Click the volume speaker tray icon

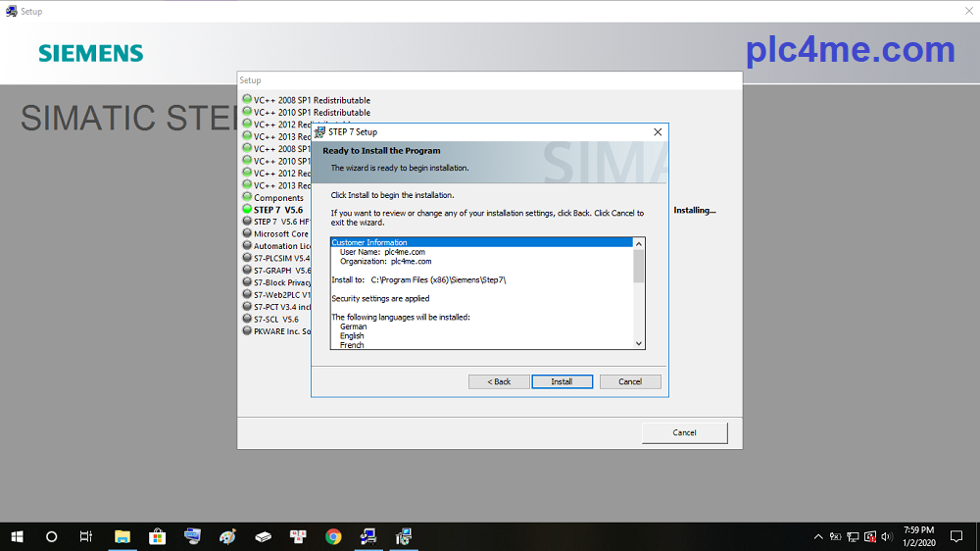(x=886, y=536)
